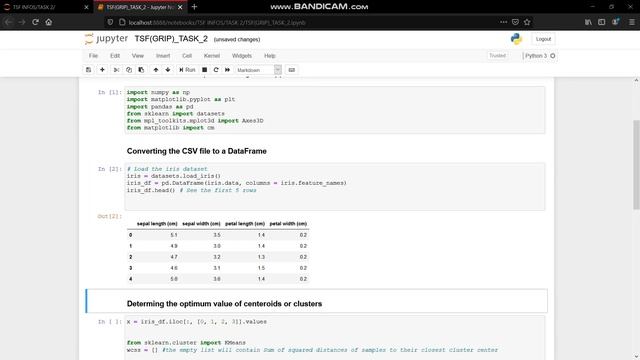The image size is (640, 360).
Task: Open the cell type Markdown dropdown
Action: 258,70
